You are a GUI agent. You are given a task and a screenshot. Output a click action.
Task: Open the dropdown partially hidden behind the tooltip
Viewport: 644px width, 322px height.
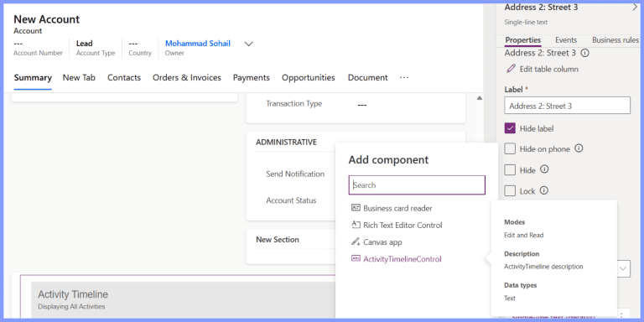click(x=624, y=268)
